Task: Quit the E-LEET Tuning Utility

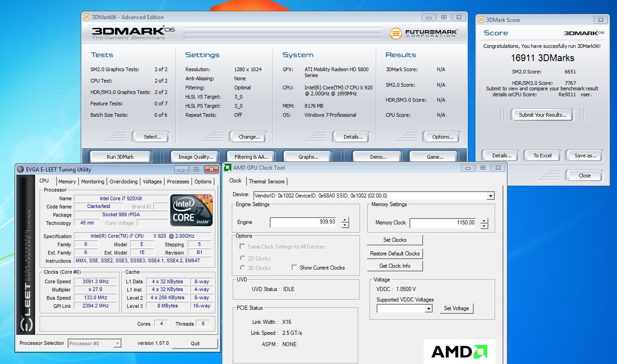Action: pyautogui.click(x=195, y=343)
